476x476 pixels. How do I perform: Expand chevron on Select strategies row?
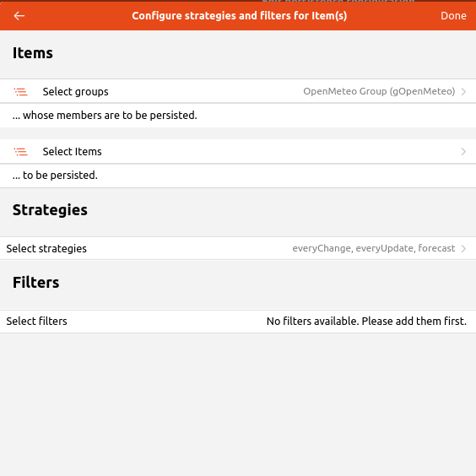(x=463, y=249)
